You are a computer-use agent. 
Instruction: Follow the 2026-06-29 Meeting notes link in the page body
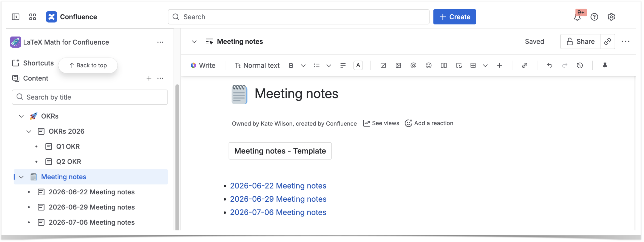pyautogui.click(x=278, y=199)
